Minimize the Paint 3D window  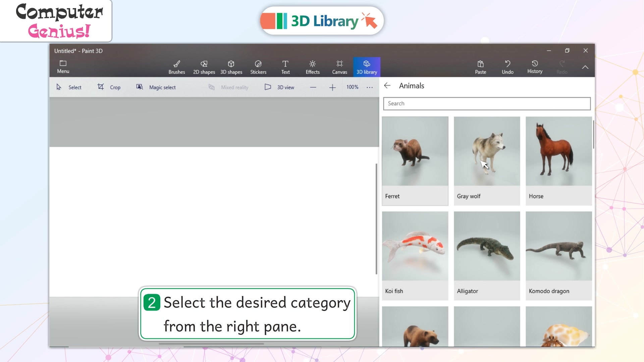click(x=549, y=51)
